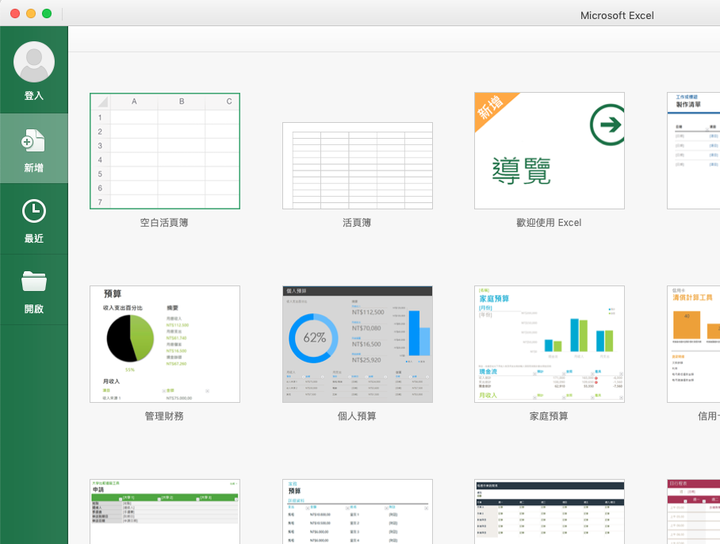720x544 pixels.
Task: Close the Microsoft Excel window with the red button
Action: (x=15, y=13)
